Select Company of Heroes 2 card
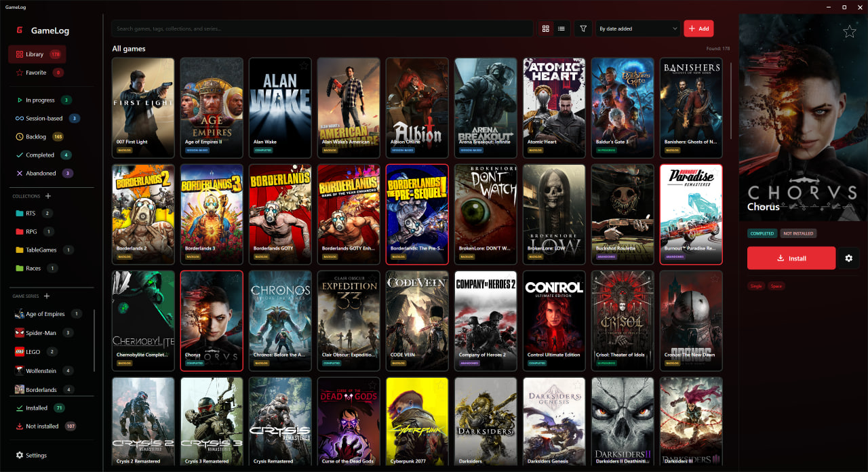Image resolution: width=868 pixels, height=472 pixels. click(x=486, y=321)
